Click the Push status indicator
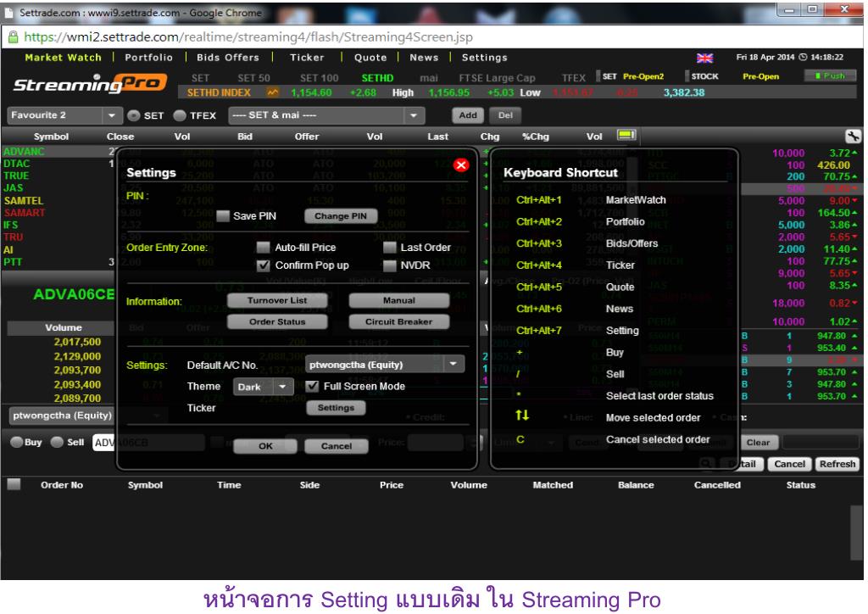The height and width of the screenshot is (614, 868). (x=830, y=75)
